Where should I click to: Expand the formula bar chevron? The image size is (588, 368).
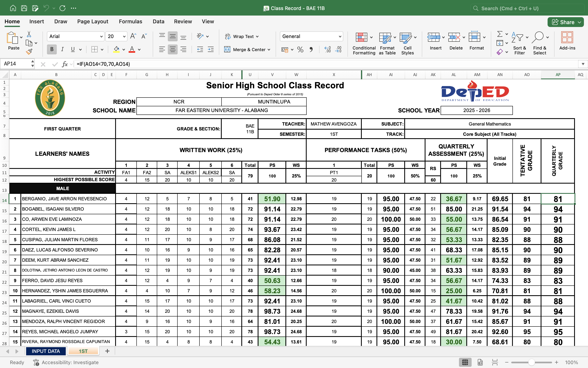coord(583,64)
